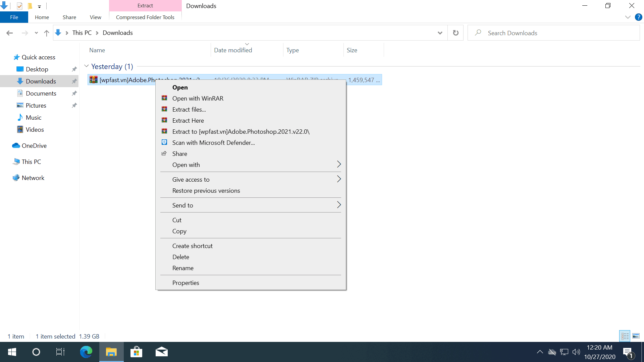Expand the ribbon with the chevron
The width and height of the screenshot is (644, 362).
628,17
